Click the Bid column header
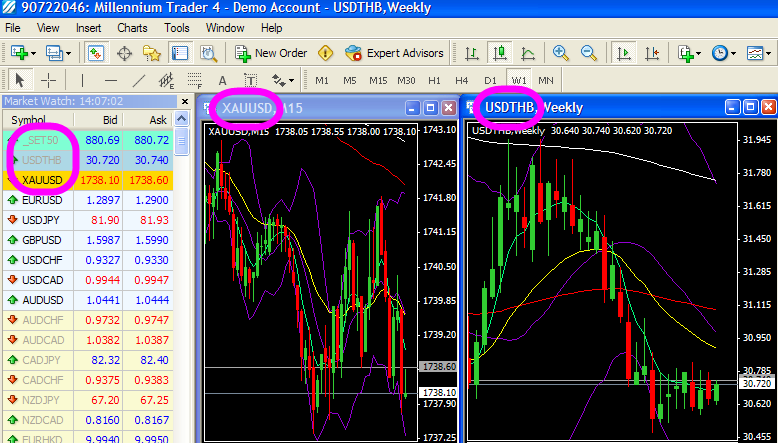 click(x=98, y=120)
